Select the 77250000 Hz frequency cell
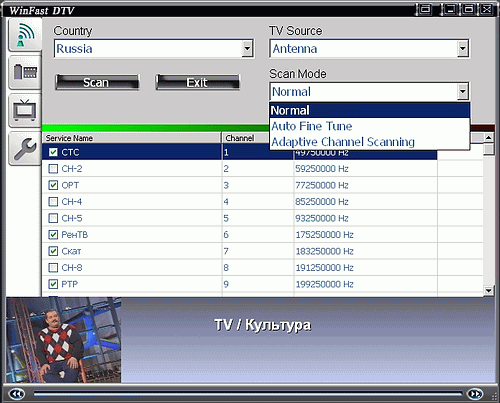 [366, 185]
